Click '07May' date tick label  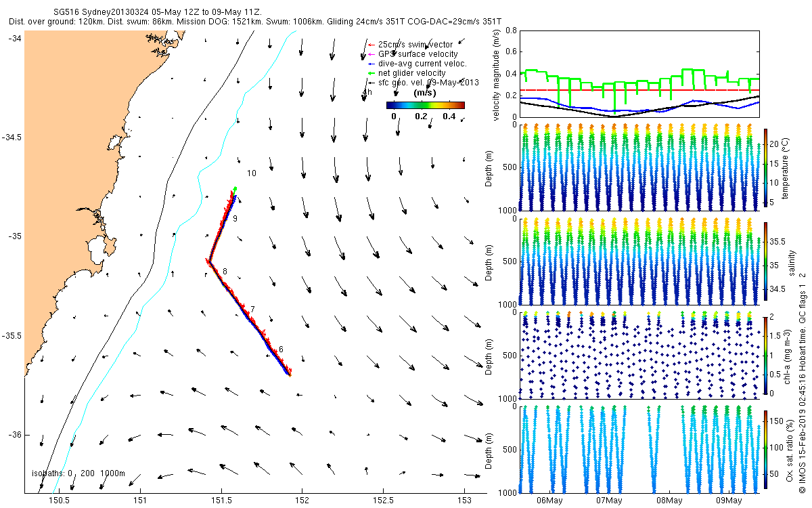pyautogui.click(x=609, y=501)
